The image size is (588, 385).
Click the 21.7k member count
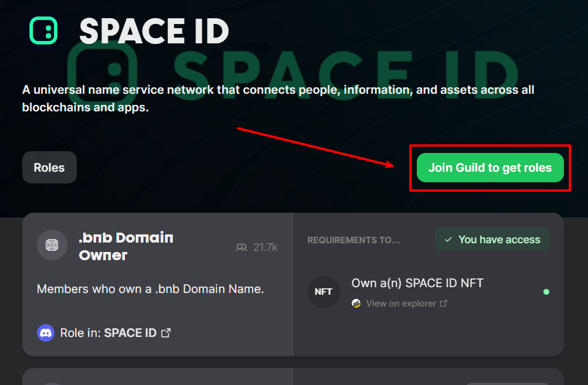coord(263,247)
